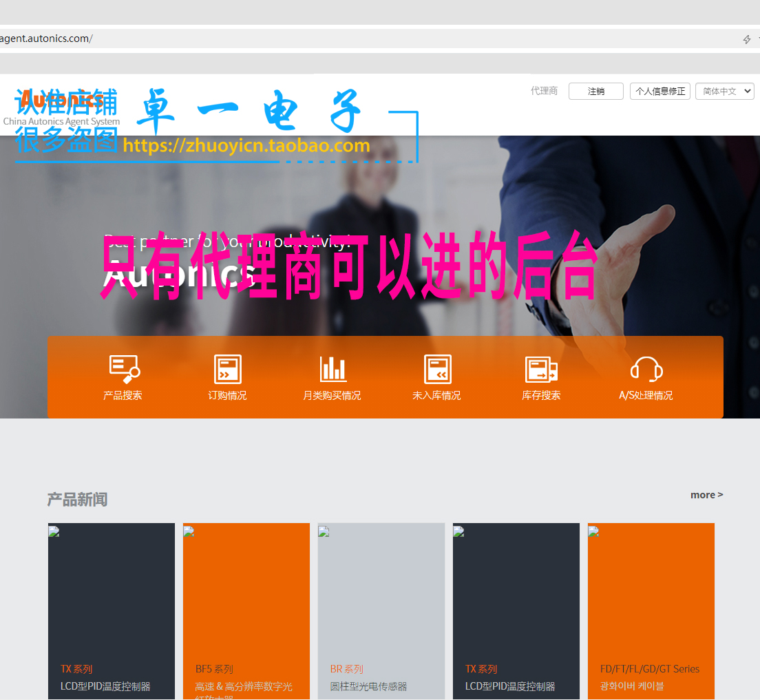Click the 代理商 label in header
This screenshot has height=700, width=760.
[544, 91]
